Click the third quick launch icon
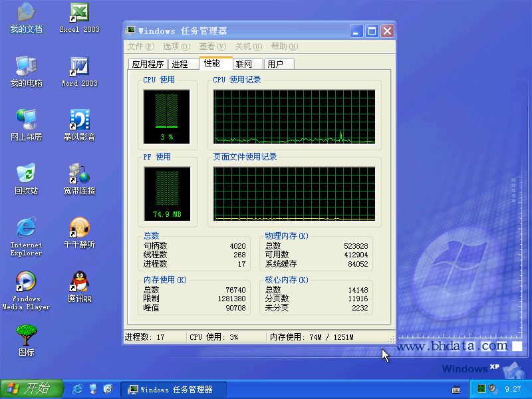Image resolution: width=532 pixels, height=399 pixels. click(x=108, y=389)
